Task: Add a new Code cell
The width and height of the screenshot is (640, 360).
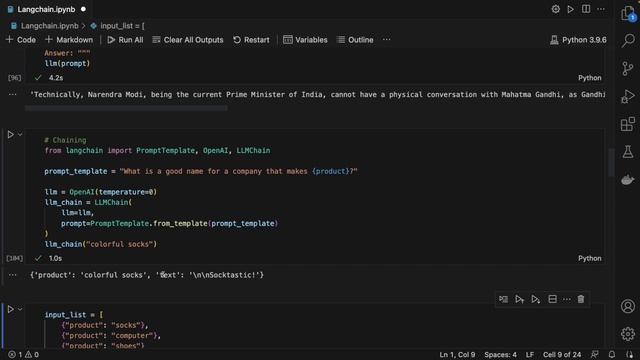Action: point(21,40)
